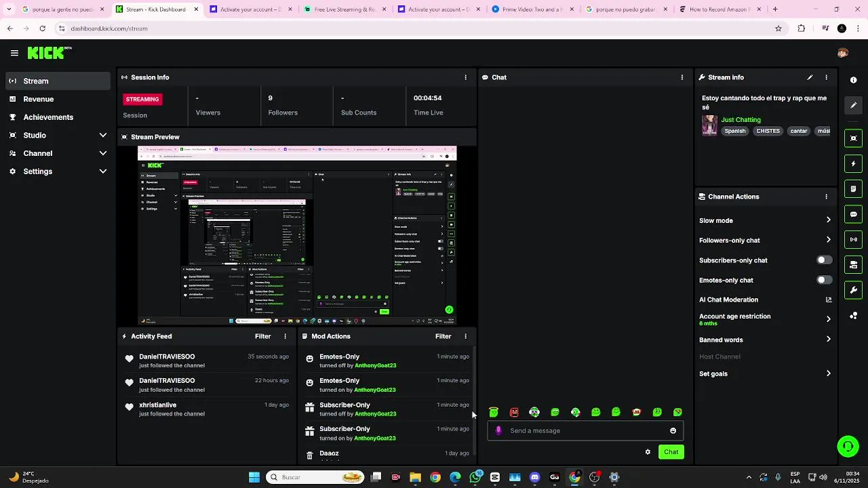The image size is (868, 488).
Task: Open the info icon in right rail
Action: (x=853, y=80)
